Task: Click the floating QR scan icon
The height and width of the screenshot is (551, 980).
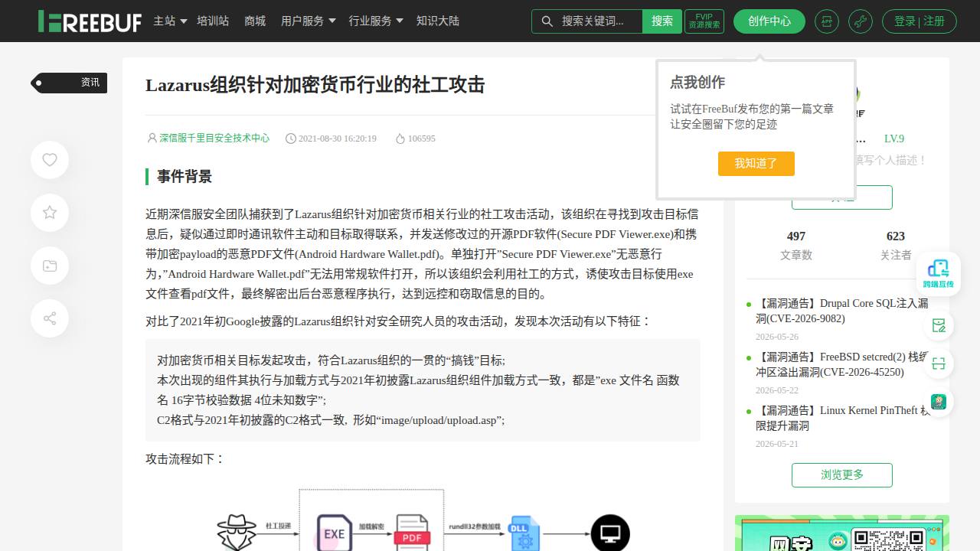Action: [939, 364]
